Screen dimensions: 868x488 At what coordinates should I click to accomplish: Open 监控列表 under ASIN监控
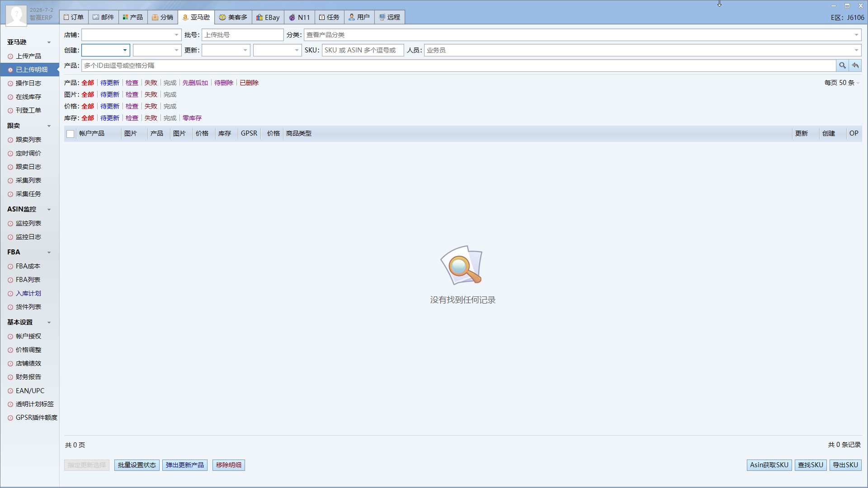click(x=28, y=223)
